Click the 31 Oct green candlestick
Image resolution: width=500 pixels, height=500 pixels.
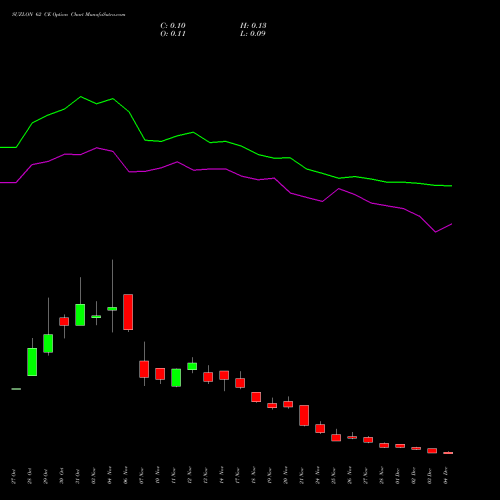pyautogui.click(x=80, y=315)
